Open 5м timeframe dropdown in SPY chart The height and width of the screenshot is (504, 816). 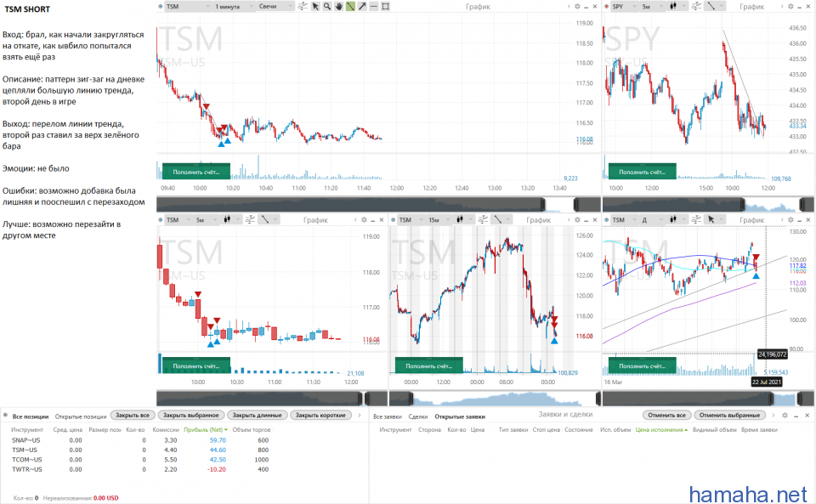click(x=653, y=7)
